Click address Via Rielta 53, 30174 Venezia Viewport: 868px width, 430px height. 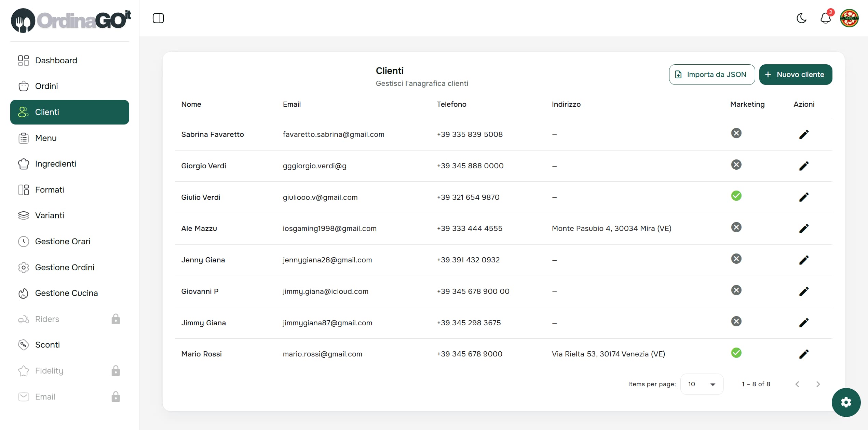[x=608, y=354]
